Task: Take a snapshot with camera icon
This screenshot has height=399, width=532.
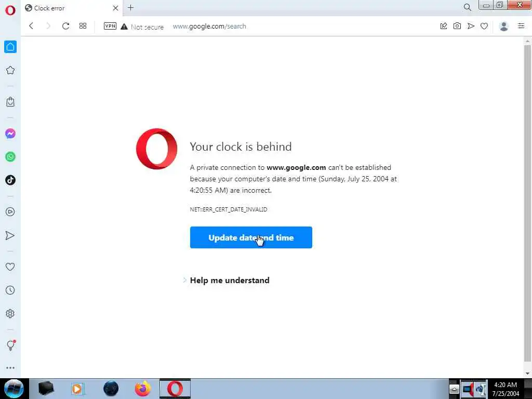Action: (457, 26)
